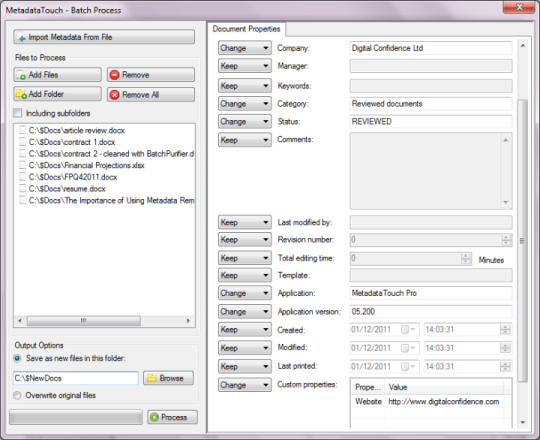The height and width of the screenshot is (440, 540).
Task: Open the Comments action dropdown
Action: tap(245, 140)
